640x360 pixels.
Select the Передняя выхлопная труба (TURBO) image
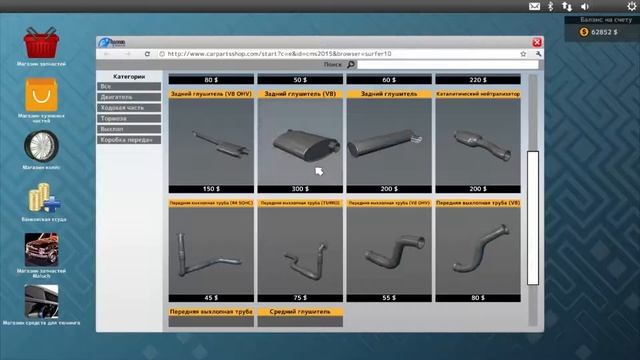[x=300, y=250]
